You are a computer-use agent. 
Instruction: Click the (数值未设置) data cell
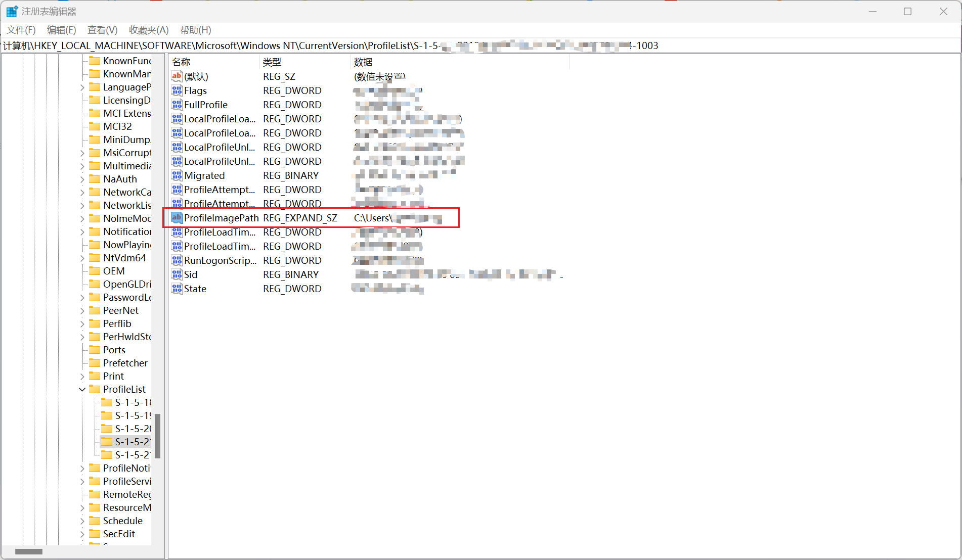tap(380, 76)
